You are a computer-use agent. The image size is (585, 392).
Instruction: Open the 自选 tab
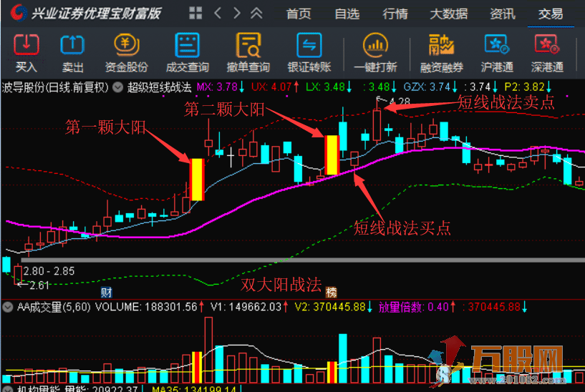coord(347,14)
